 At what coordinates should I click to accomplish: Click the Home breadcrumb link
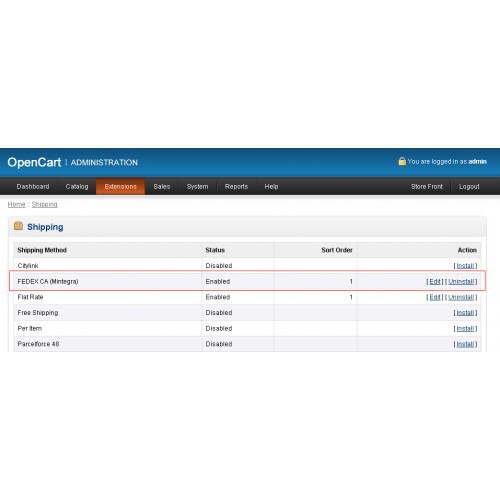point(16,204)
